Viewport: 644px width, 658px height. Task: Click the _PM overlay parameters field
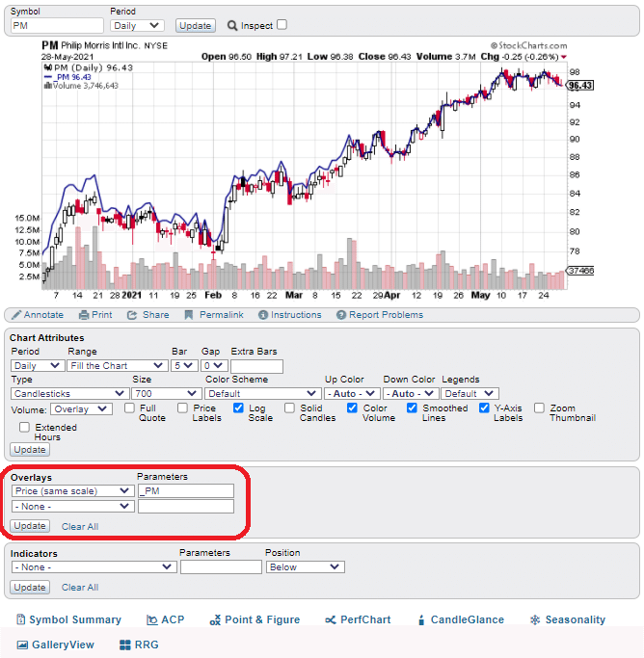(186, 491)
